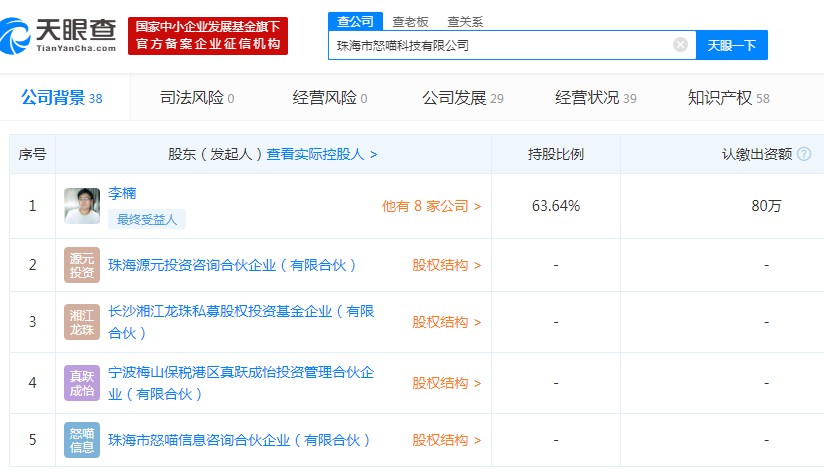Click the red 国家中小企业发展基金旗下 banner
The height and width of the screenshot is (472, 824).
(208, 36)
